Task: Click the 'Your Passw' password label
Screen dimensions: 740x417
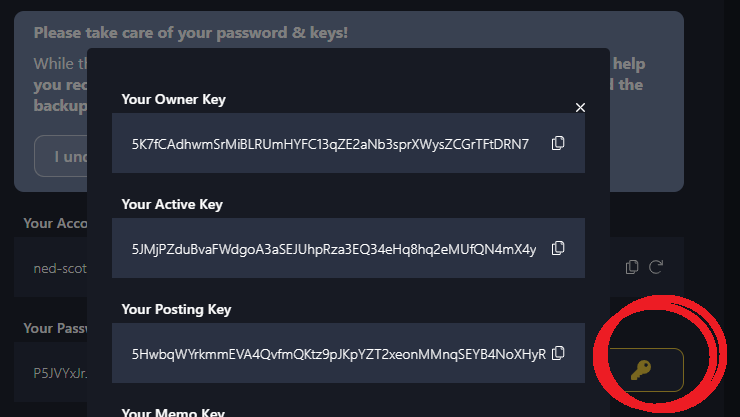Action: coord(55,328)
